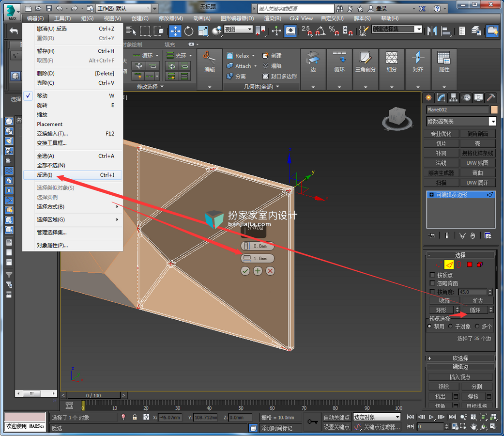Open the 焊接 settings box
The width and height of the screenshot is (504, 436).
coord(489,396)
